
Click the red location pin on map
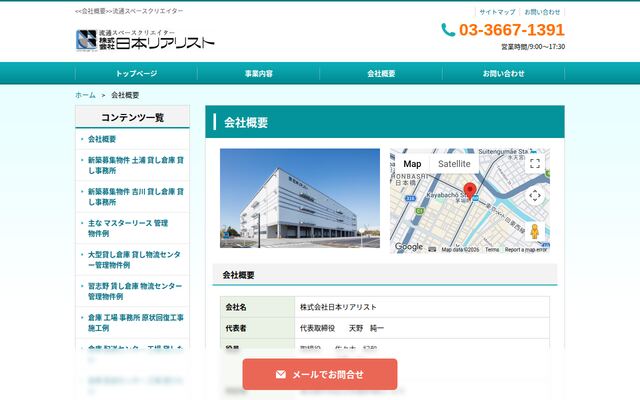click(x=470, y=191)
